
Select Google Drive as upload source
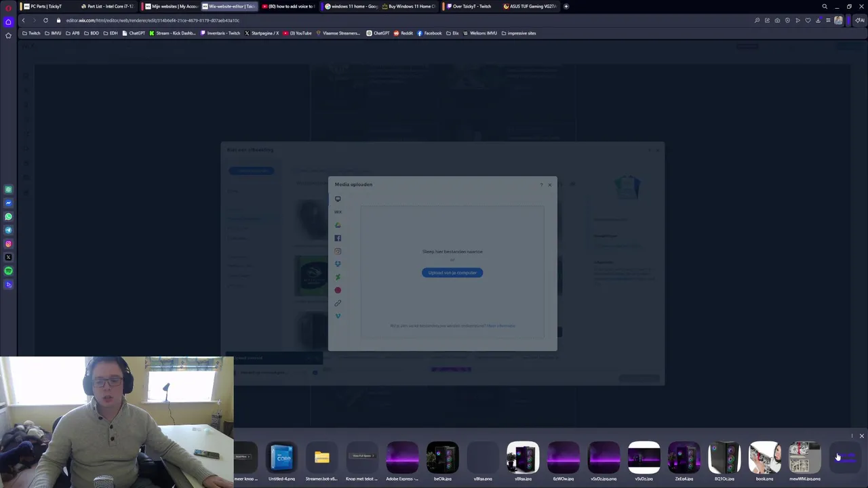[338, 225]
